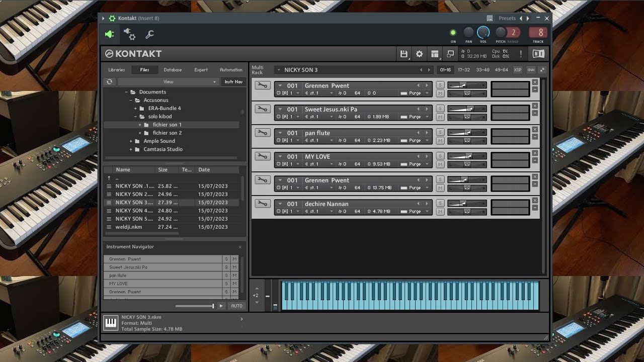Show rack page 49-64
This screenshot has width=644, height=362.
click(x=502, y=70)
